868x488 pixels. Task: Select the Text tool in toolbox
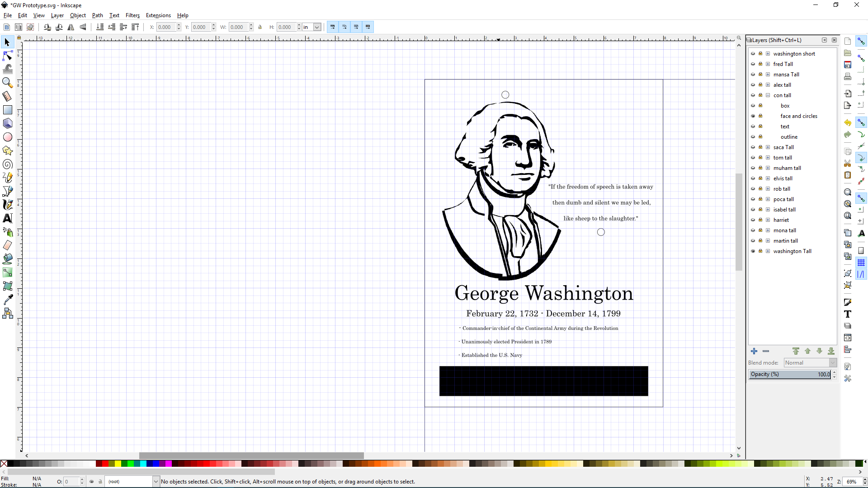point(8,218)
